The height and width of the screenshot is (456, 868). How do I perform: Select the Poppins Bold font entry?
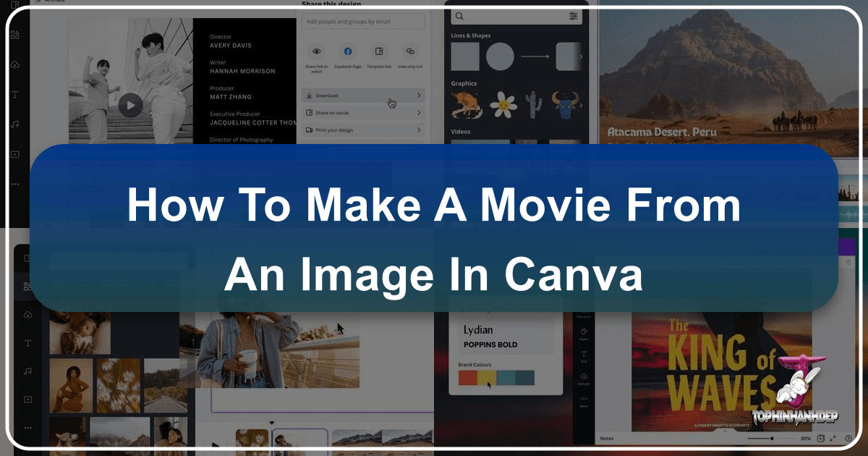click(x=490, y=345)
